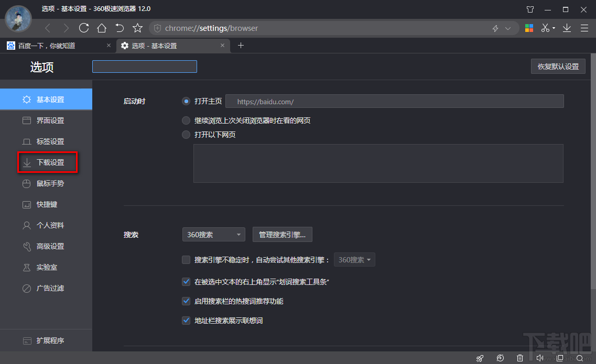Select 打开以下网页 radio button

click(x=186, y=134)
